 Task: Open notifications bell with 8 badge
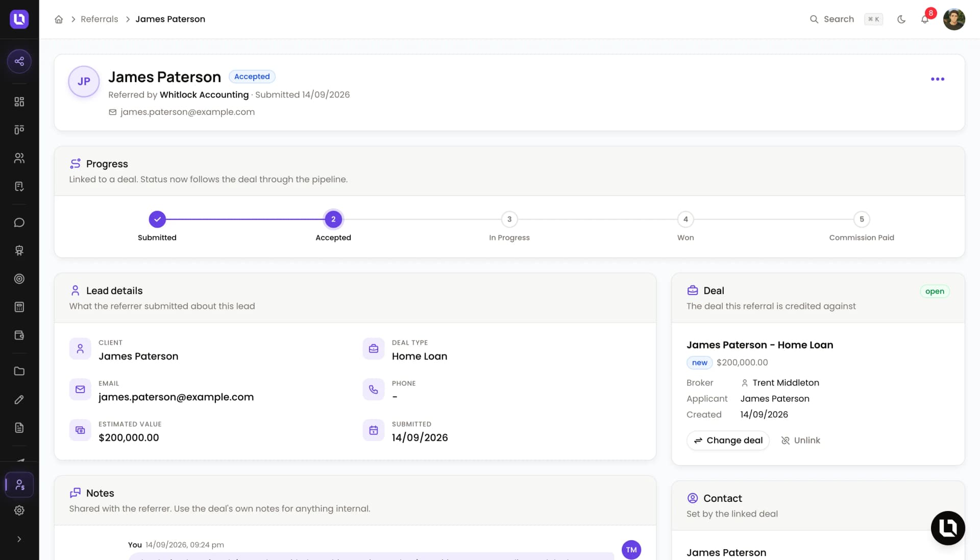point(925,19)
